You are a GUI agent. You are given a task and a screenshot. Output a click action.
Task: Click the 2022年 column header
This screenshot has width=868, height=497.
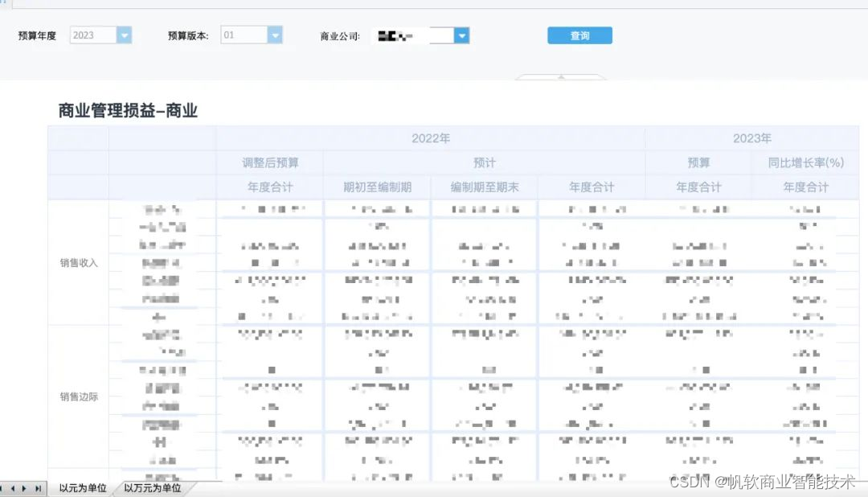pos(431,138)
